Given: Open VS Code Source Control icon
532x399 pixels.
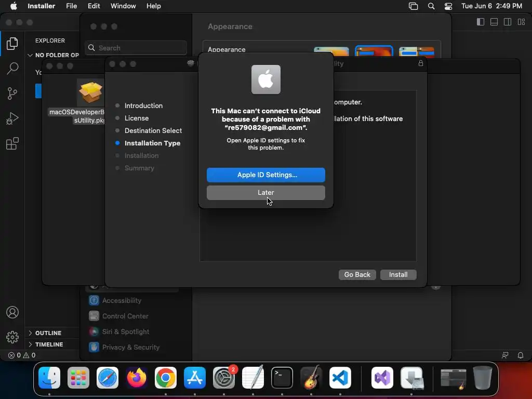Looking at the screenshot, I should (12, 94).
